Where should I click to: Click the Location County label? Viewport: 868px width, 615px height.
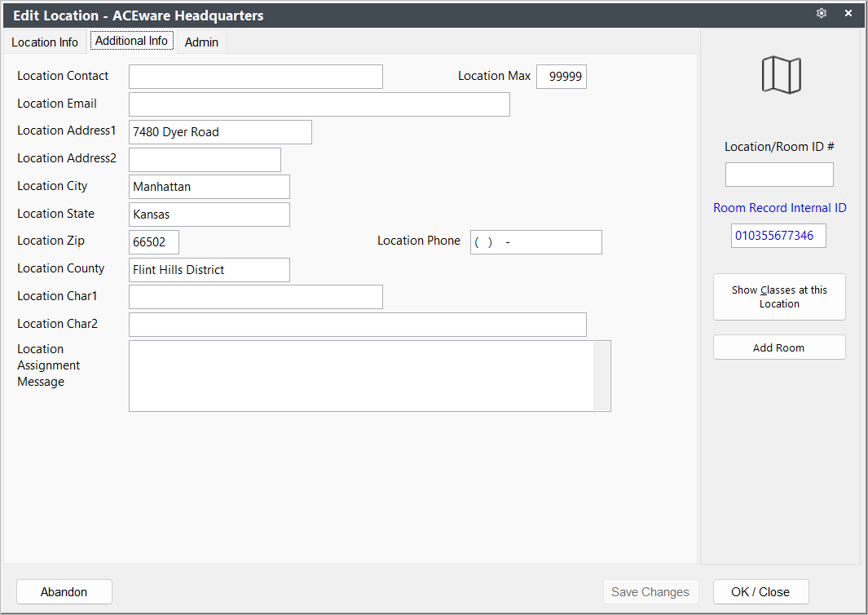pos(61,268)
